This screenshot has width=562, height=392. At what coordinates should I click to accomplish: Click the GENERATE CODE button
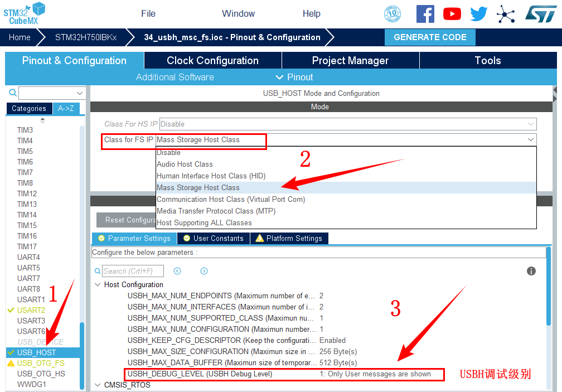click(x=430, y=37)
